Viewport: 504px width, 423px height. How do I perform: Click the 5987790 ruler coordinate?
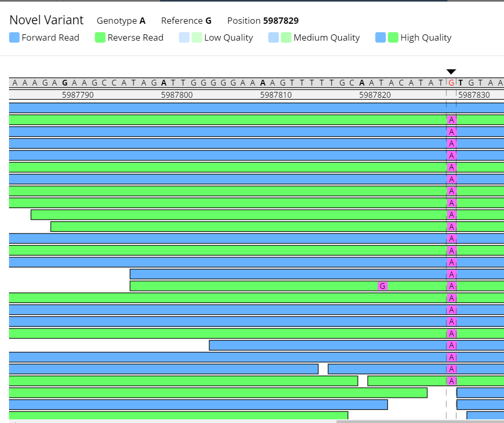(78, 95)
